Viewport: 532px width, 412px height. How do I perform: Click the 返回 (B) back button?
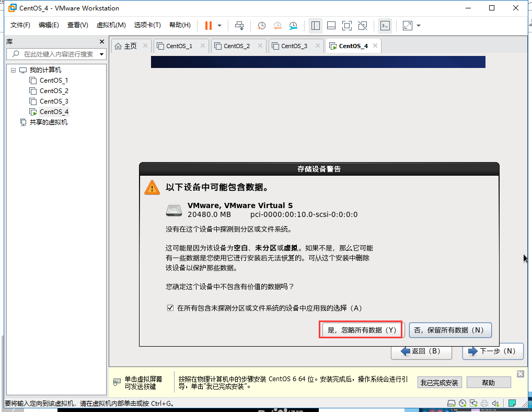(x=421, y=352)
